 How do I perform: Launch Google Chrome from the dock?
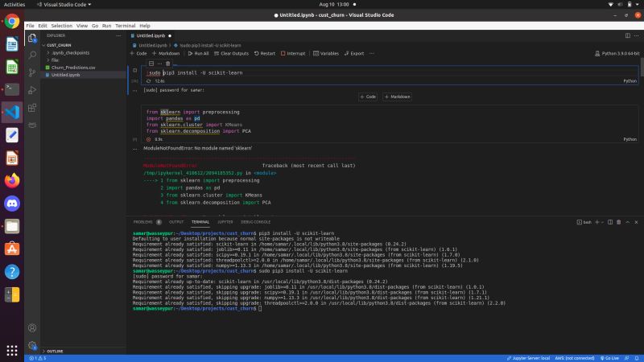click(x=12, y=22)
